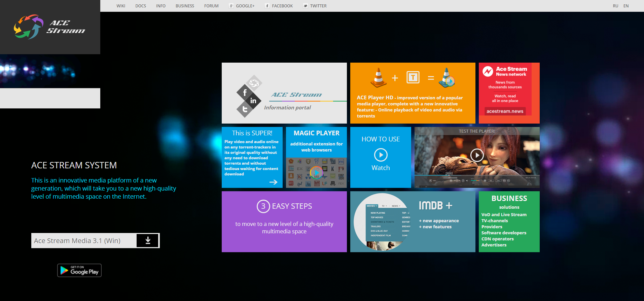Click 'Advertisers' text
This screenshot has height=301, width=644.
point(494,245)
